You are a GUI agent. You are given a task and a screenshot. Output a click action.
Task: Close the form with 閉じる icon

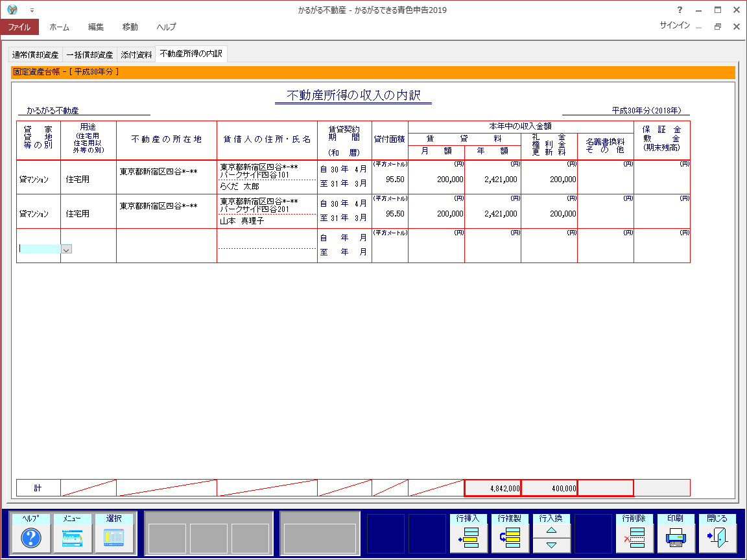(x=717, y=537)
